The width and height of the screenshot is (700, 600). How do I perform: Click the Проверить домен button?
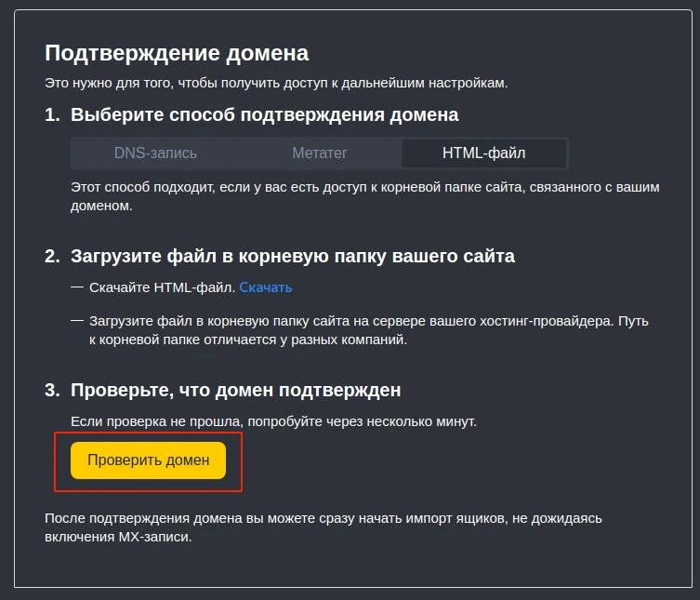click(x=148, y=460)
